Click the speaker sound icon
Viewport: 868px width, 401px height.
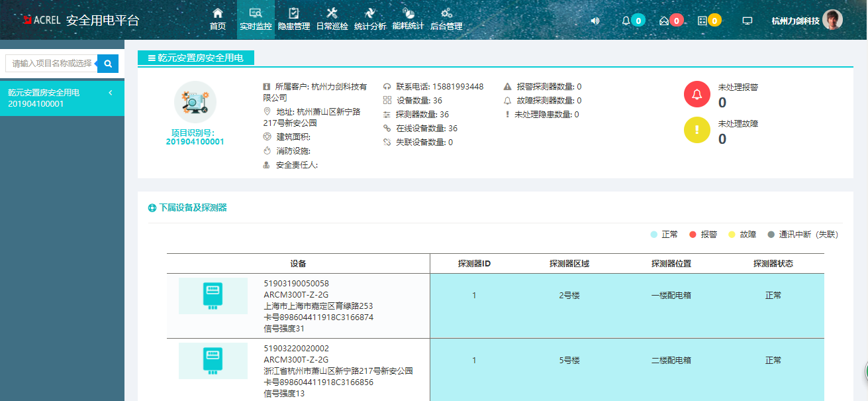tap(595, 21)
